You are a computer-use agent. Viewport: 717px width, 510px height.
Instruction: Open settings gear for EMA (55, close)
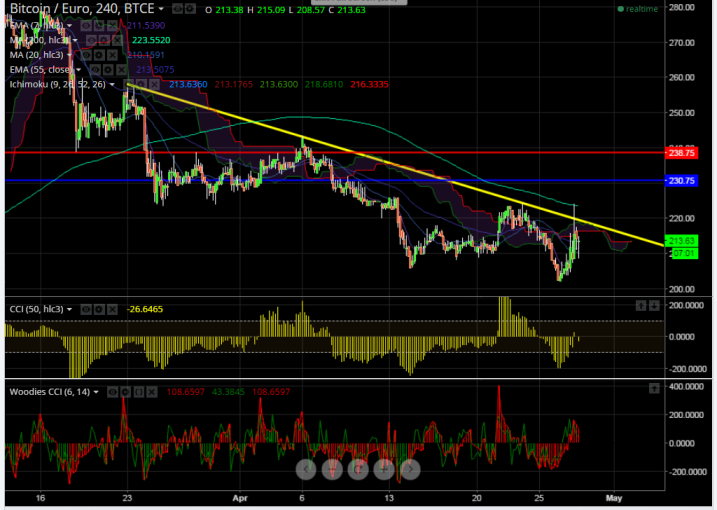coord(108,70)
